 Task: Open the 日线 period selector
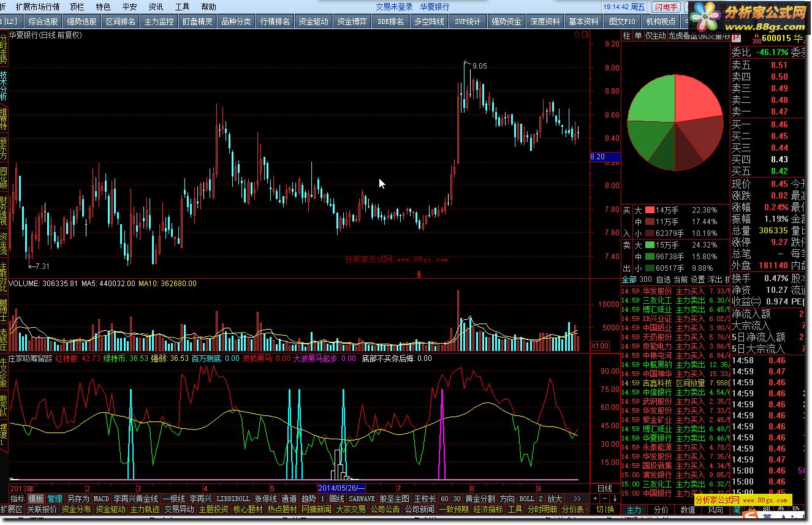(x=604, y=488)
